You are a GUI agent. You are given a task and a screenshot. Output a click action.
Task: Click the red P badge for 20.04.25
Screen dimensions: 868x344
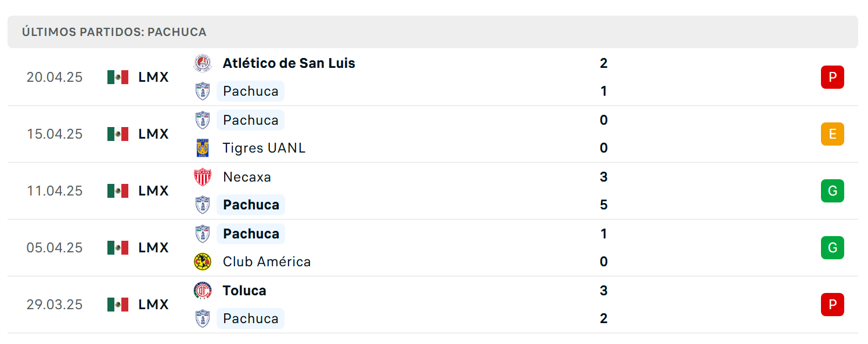coord(832,77)
